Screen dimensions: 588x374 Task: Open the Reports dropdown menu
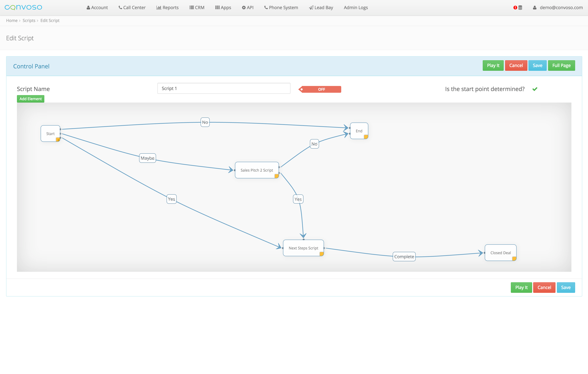click(x=168, y=8)
